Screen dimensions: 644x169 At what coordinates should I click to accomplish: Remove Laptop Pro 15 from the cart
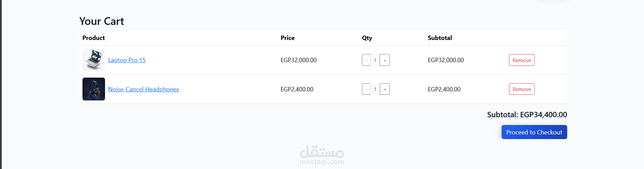[521, 60]
